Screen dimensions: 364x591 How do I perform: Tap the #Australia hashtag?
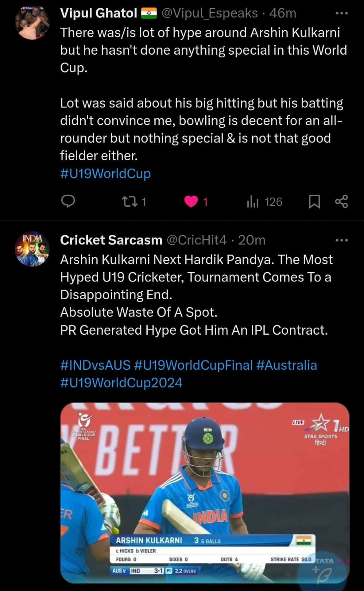pyautogui.click(x=286, y=365)
